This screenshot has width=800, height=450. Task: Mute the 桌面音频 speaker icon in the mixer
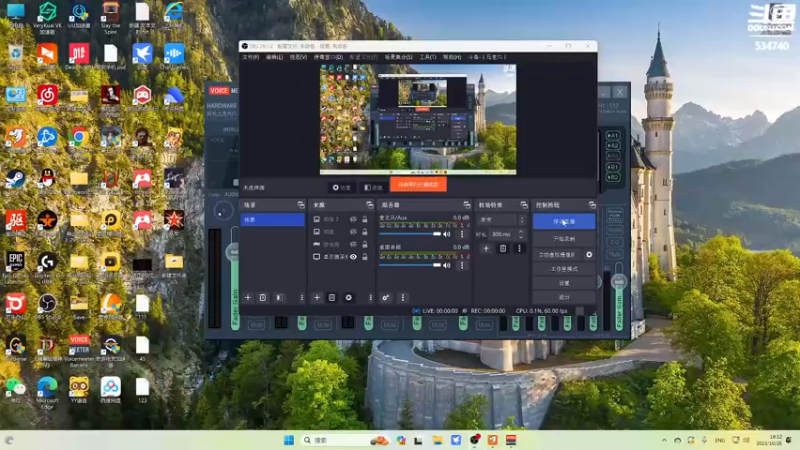click(x=447, y=265)
